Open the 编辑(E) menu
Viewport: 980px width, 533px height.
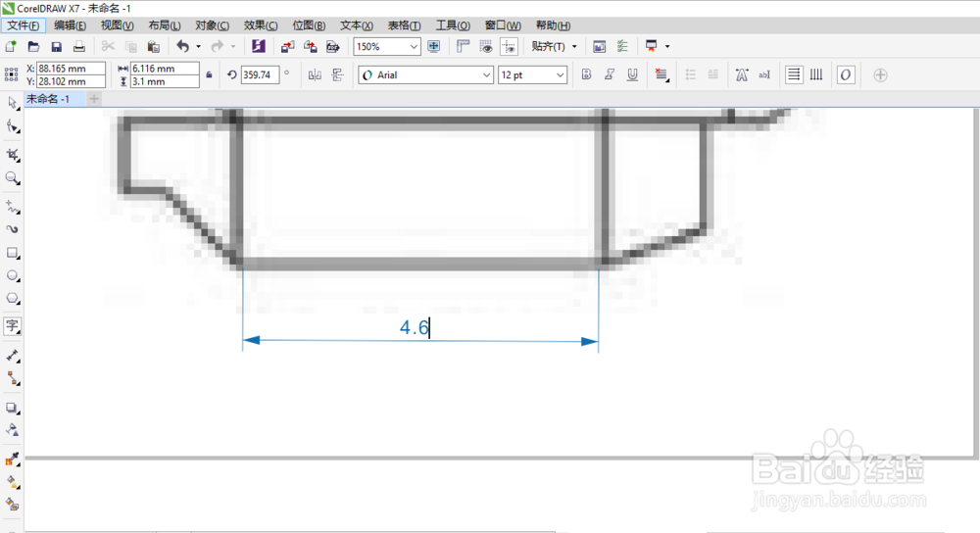point(70,25)
